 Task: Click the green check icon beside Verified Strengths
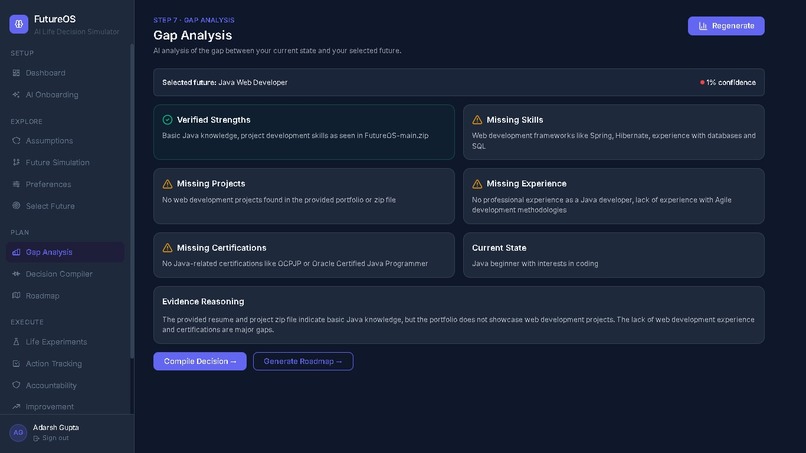(x=168, y=120)
